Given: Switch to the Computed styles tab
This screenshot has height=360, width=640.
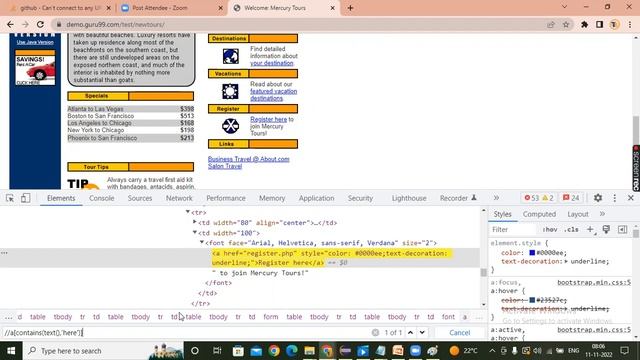Looking at the screenshot, I should point(539,214).
